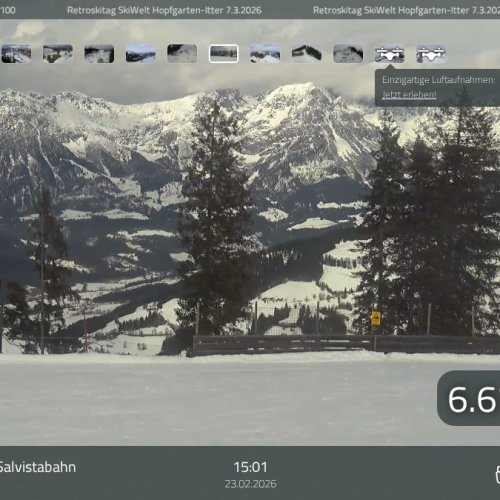The image size is (500, 500).
Task: Click the 'Einzigartige Luftaufnahmen:' tooltip text
Action: 439,80
